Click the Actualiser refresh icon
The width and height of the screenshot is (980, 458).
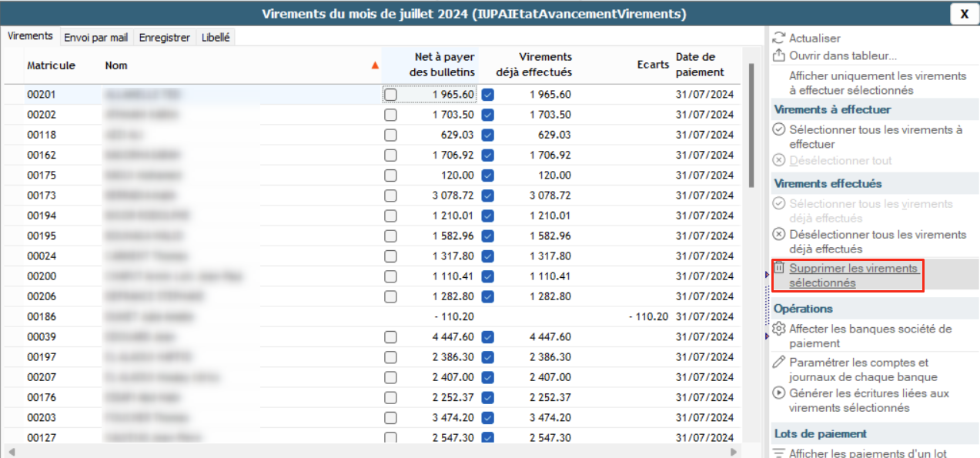pyautogui.click(x=778, y=38)
